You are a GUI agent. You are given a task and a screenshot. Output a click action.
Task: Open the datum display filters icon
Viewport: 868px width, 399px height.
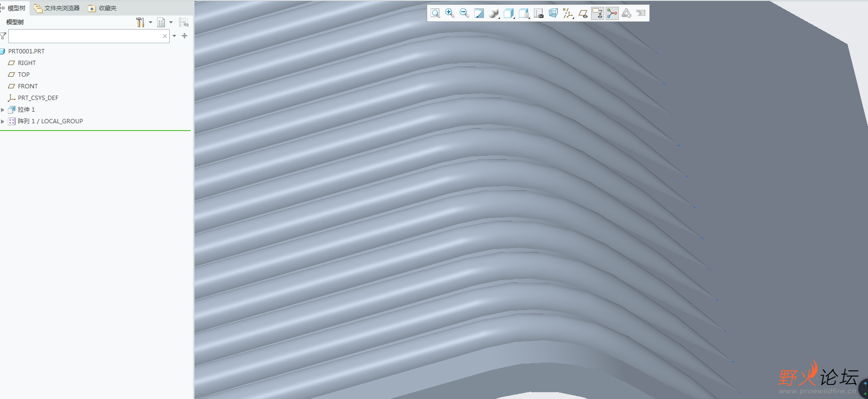click(x=568, y=14)
